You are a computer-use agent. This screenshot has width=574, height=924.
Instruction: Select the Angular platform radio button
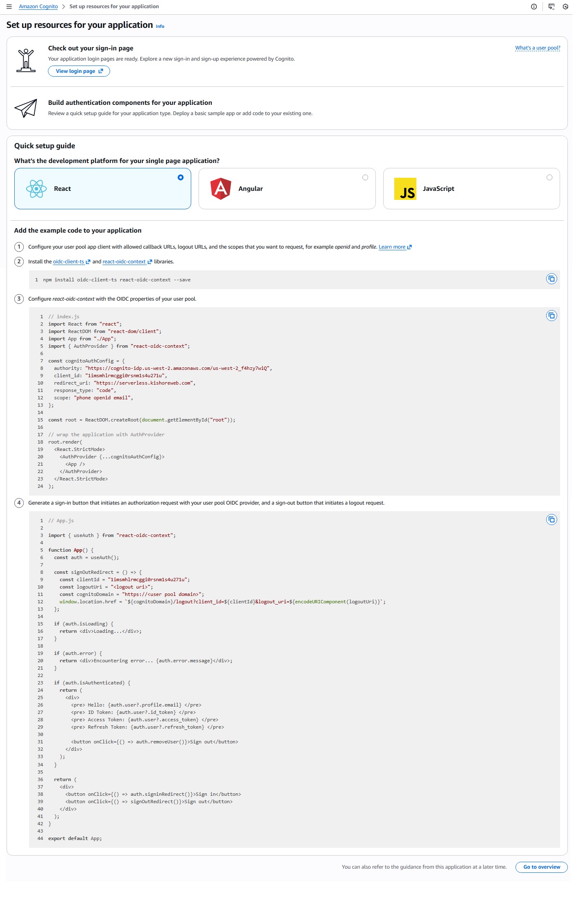pyautogui.click(x=365, y=177)
